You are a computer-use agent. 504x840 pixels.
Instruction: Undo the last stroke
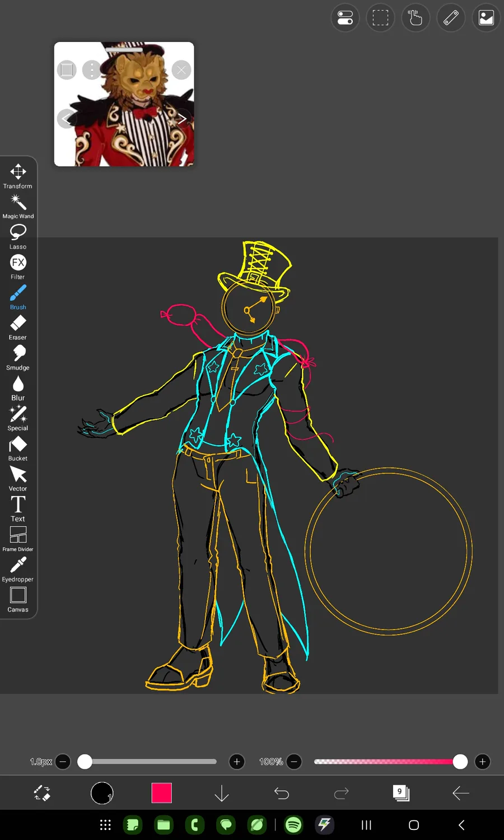coord(282,793)
